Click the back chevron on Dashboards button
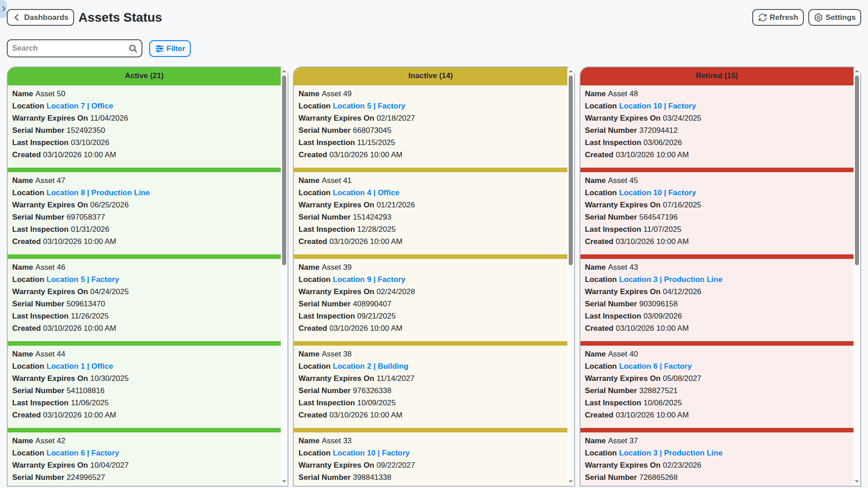868x488 pixels. [16, 17]
